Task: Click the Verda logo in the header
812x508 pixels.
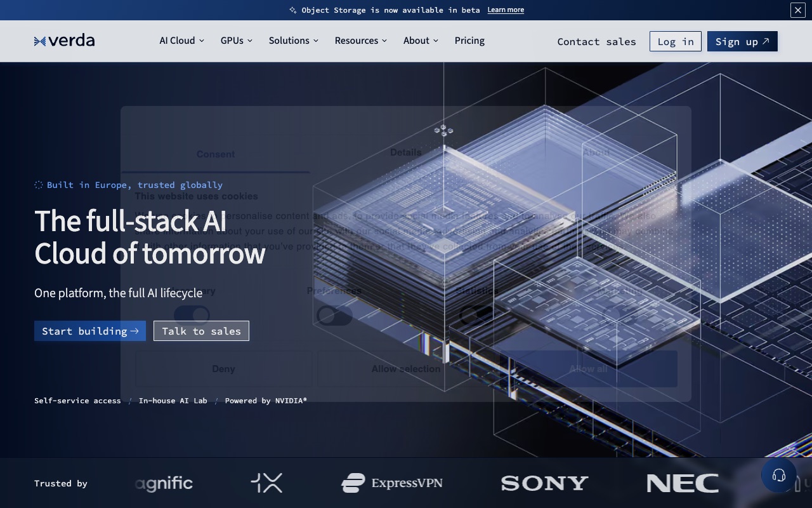Action: 64,41
